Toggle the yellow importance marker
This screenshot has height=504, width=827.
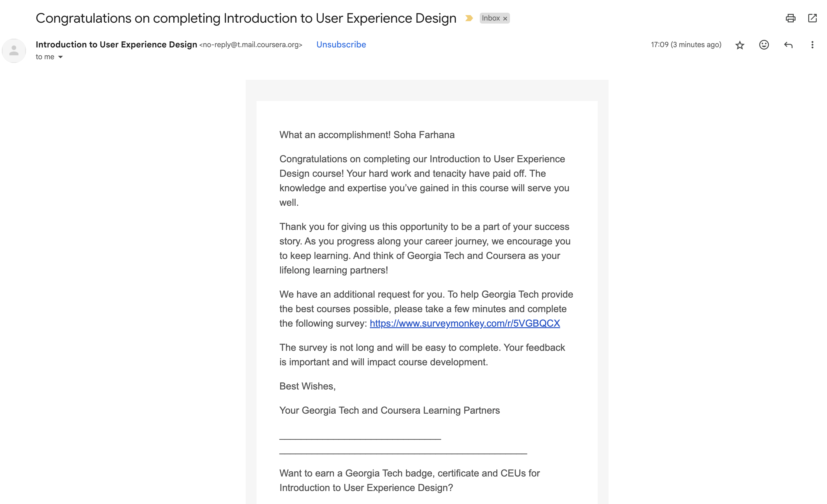(469, 18)
